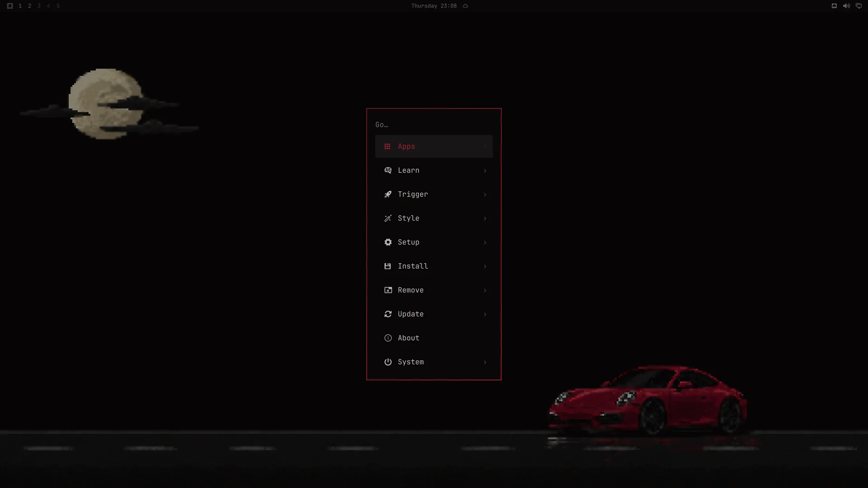Click the Trigger rocket icon

388,194
